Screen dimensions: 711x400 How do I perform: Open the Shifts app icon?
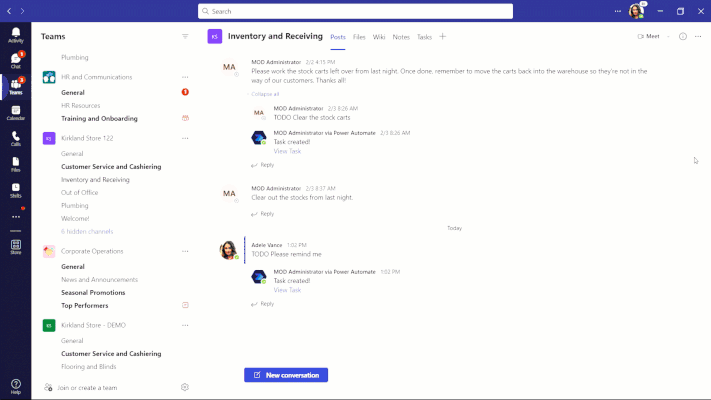click(x=15, y=190)
